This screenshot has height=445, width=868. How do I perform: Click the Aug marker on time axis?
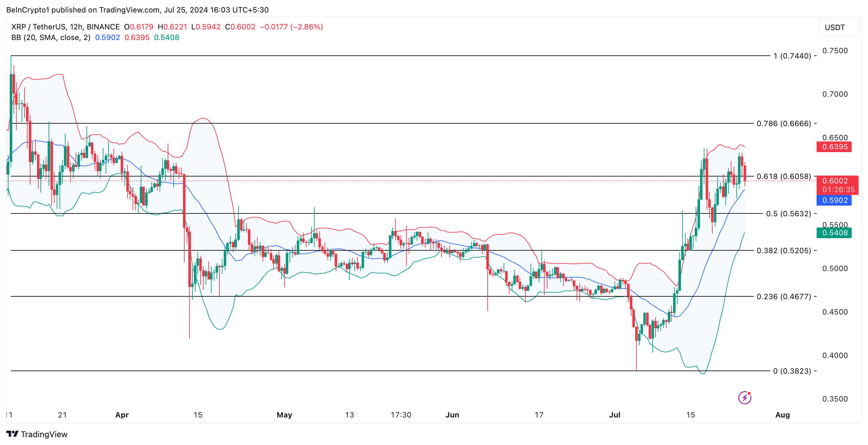(782, 415)
